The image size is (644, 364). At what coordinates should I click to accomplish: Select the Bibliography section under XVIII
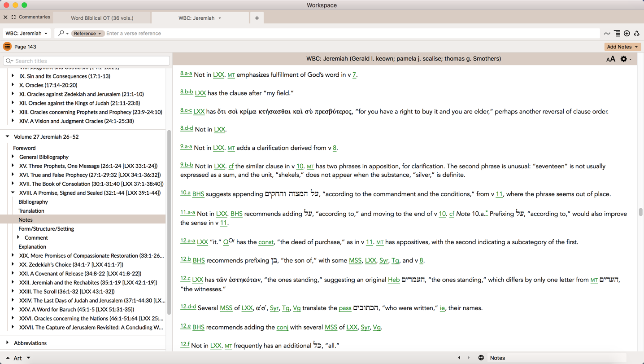click(x=33, y=202)
